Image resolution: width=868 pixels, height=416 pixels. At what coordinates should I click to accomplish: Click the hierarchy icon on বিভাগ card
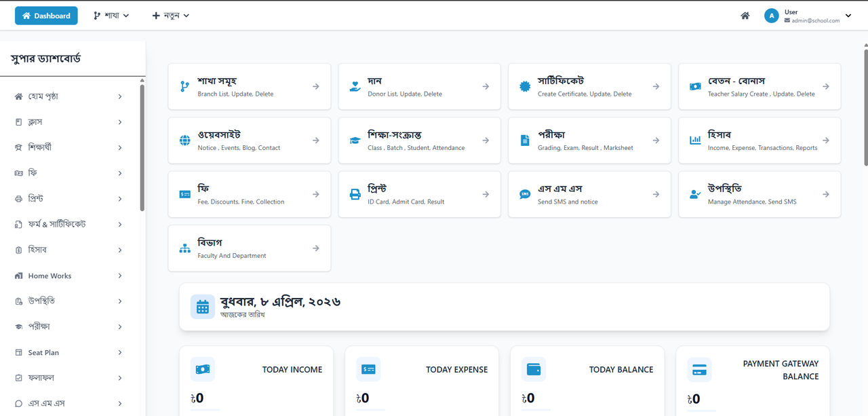tap(184, 248)
